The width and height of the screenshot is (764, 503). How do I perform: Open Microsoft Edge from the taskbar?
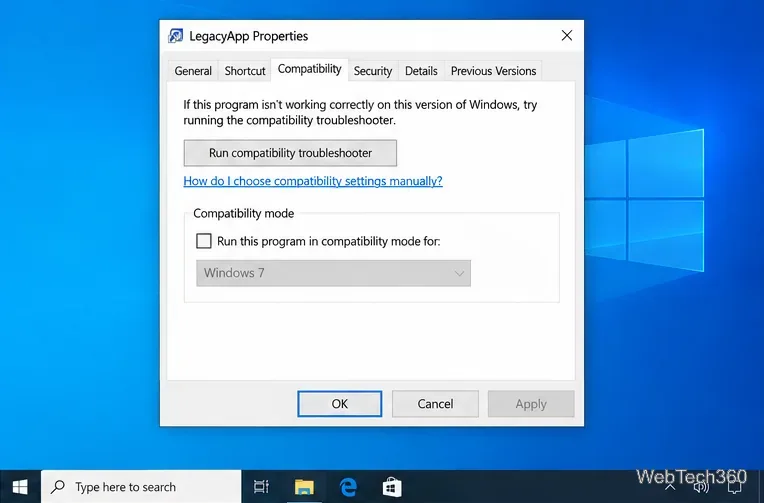click(x=348, y=486)
